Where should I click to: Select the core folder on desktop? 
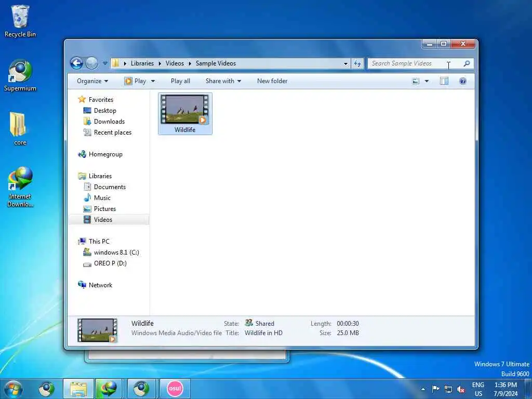click(x=20, y=129)
